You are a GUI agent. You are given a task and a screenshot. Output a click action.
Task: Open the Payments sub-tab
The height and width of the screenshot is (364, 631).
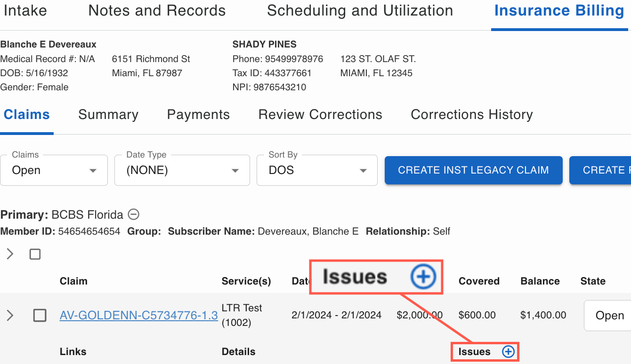click(x=198, y=115)
